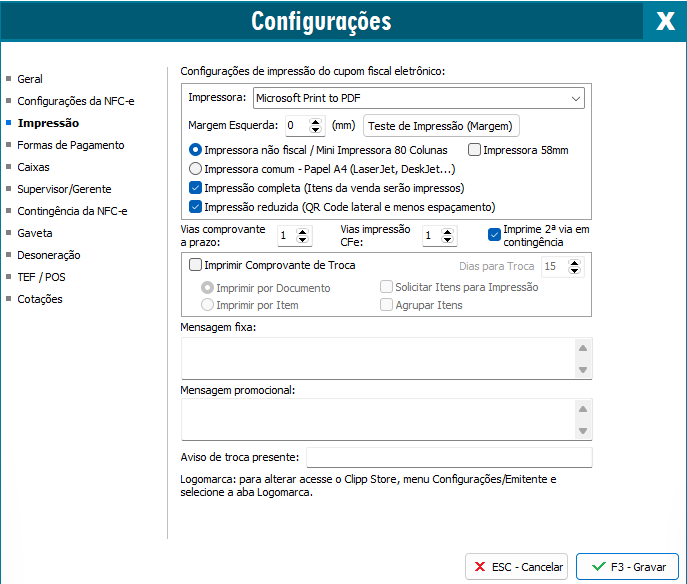Select Impressora não fiscal 80 Colunas option
Image resolution: width=687 pixels, height=584 pixels.
tap(196, 150)
